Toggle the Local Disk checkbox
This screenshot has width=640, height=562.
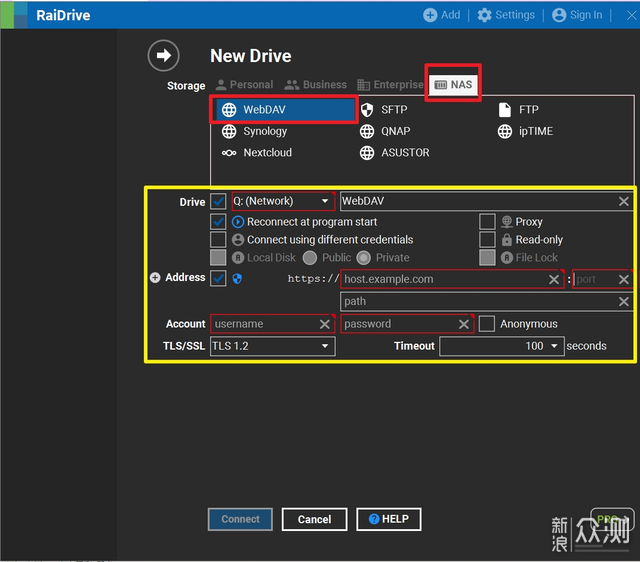click(218, 258)
